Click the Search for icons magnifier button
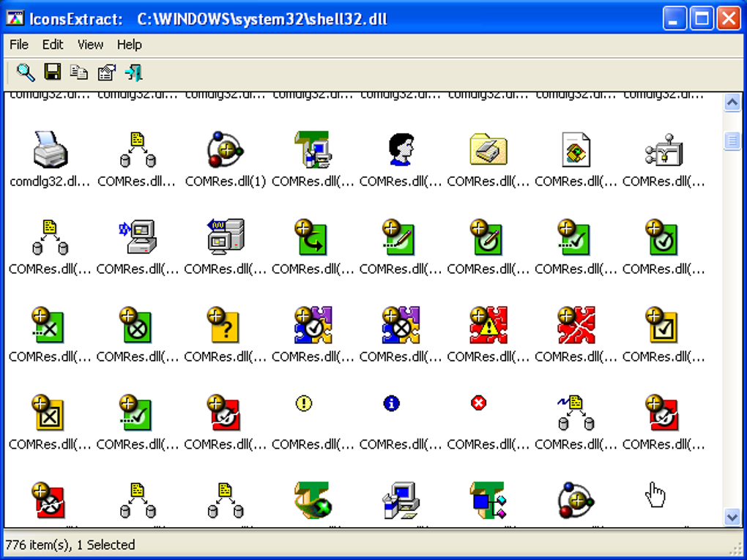 coord(26,72)
